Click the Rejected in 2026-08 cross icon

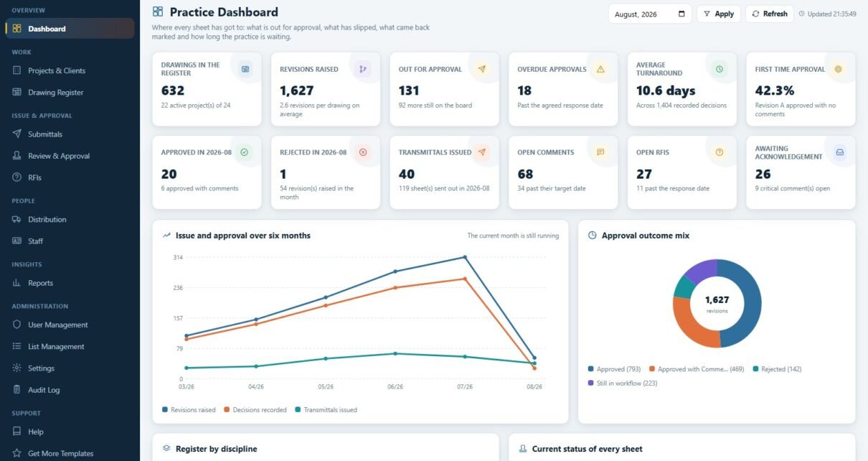click(x=363, y=152)
